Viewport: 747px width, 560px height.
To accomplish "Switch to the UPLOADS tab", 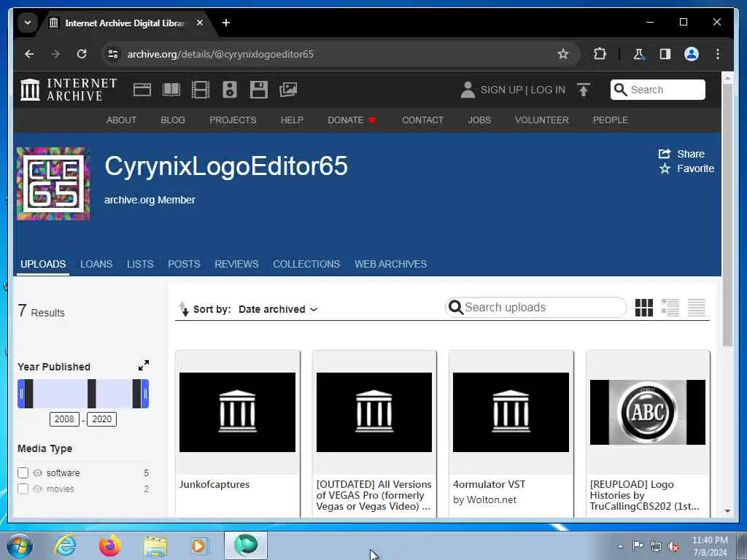I will point(43,264).
